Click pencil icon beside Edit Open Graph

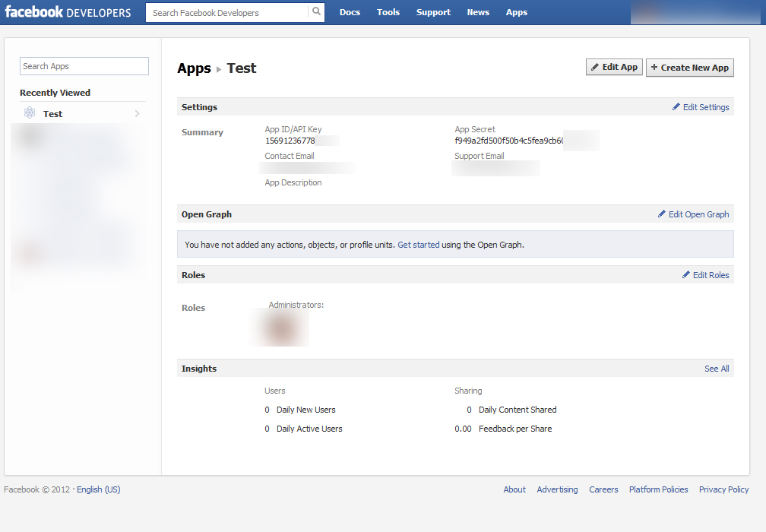(662, 214)
